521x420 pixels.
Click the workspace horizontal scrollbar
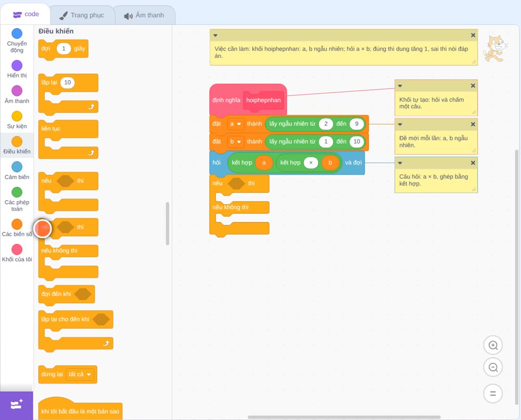(344, 417)
